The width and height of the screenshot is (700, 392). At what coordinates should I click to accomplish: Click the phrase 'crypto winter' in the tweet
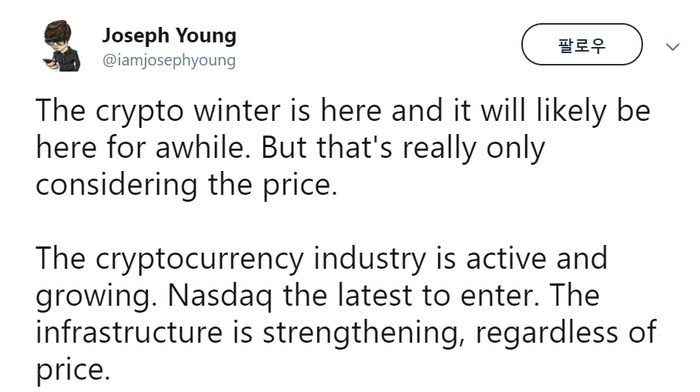coord(188,110)
